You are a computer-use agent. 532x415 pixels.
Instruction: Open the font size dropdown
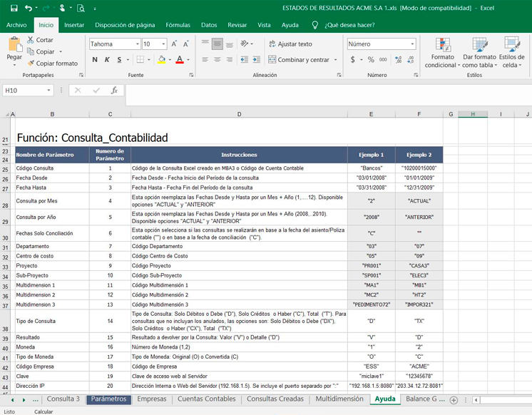point(163,44)
